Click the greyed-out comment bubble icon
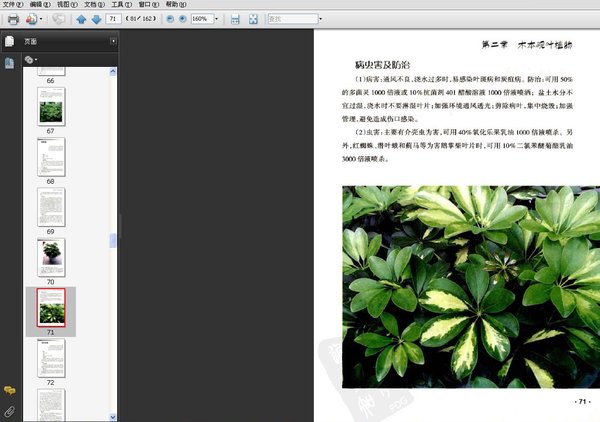Image resolution: width=600 pixels, height=422 pixels. [59, 19]
